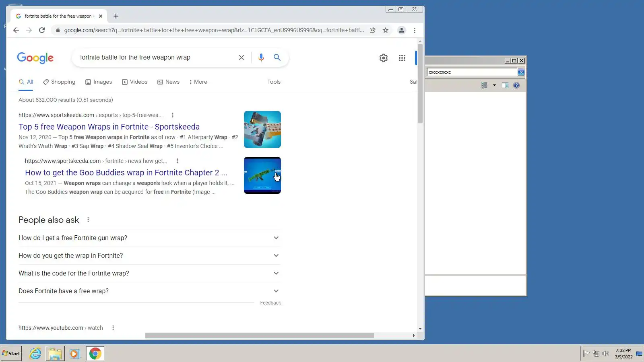
Task: Open the Windows Start menu
Action: 11,354
